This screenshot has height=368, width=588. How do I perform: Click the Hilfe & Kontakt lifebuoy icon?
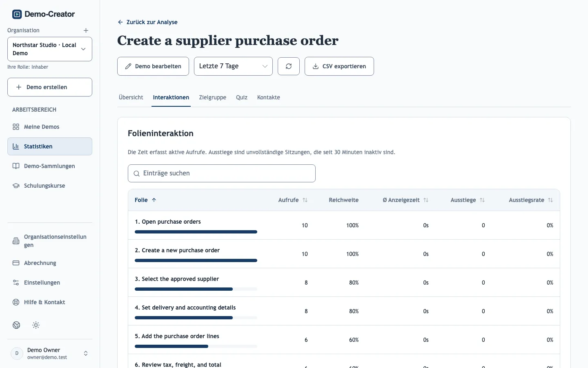tap(16, 302)
